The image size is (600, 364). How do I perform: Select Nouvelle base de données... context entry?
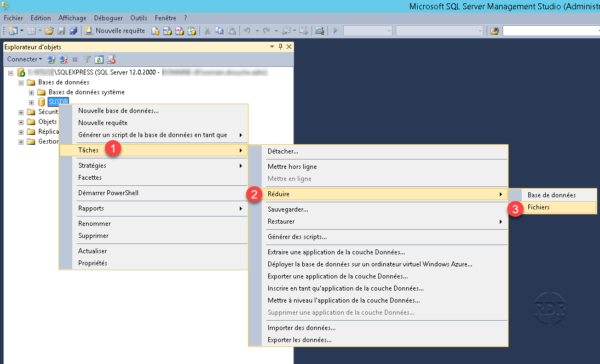point(154,111)
